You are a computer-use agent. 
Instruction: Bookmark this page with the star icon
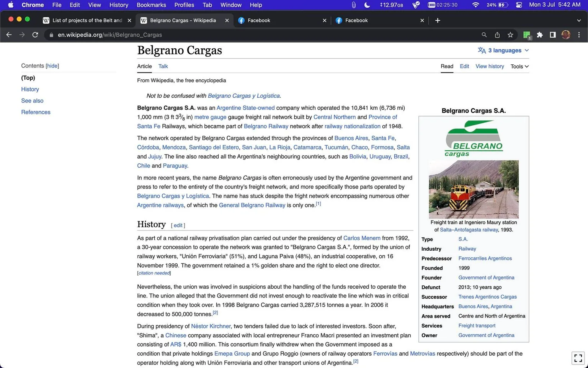510,35
